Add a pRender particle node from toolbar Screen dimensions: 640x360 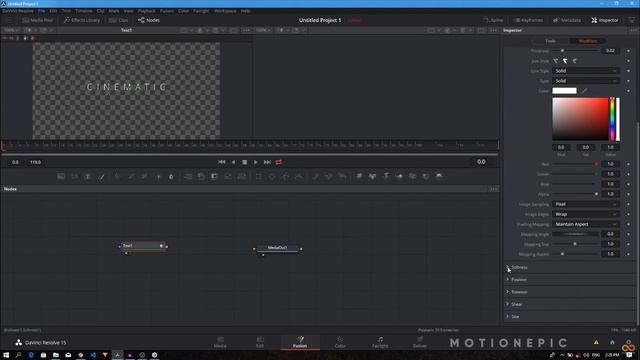pos(342,176)
